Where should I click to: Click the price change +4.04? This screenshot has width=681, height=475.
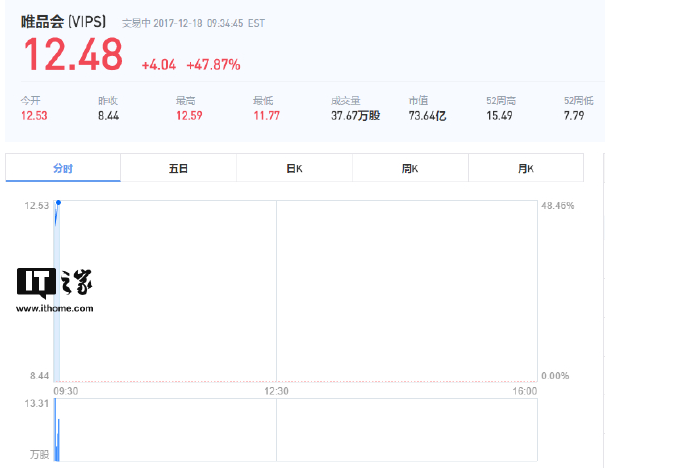(x=159, y=65)
